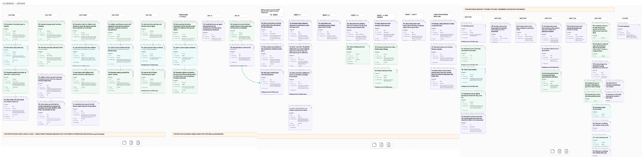
Task: Click the image file icon in the leftmost bottom toolbar
Action: pos(138,143)
